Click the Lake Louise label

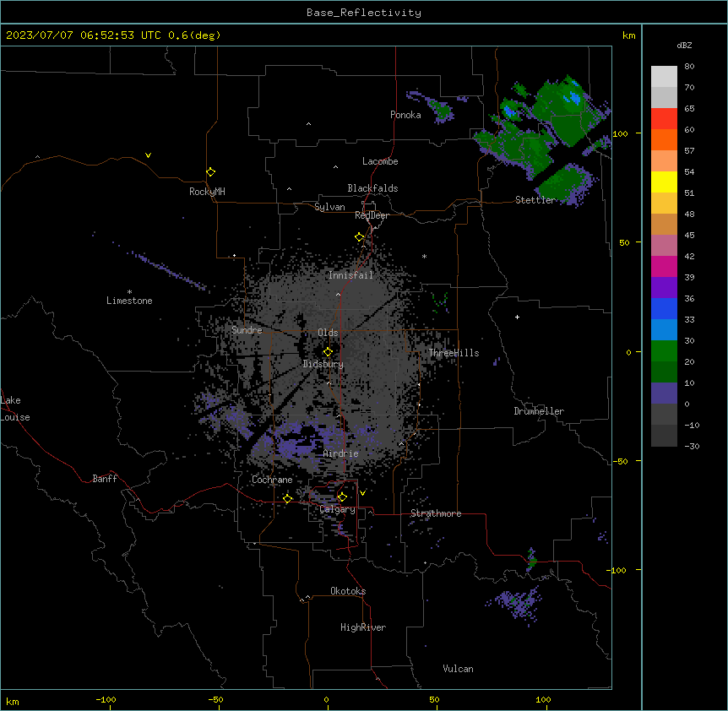point(15,409)
